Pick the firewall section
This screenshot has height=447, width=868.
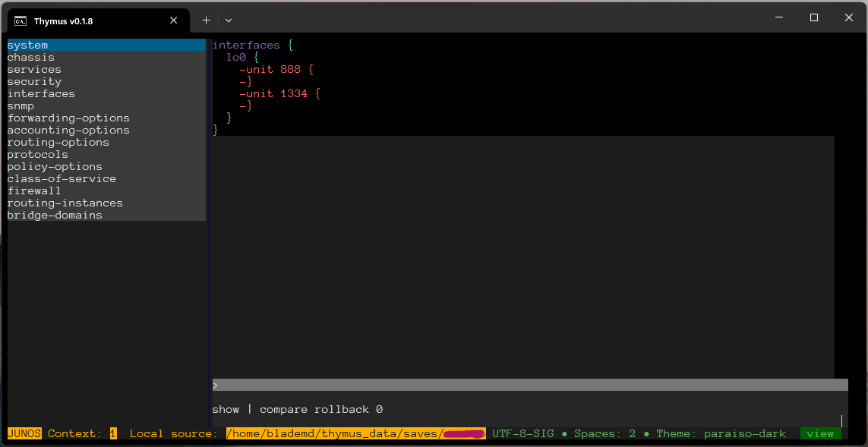point(106,190)
